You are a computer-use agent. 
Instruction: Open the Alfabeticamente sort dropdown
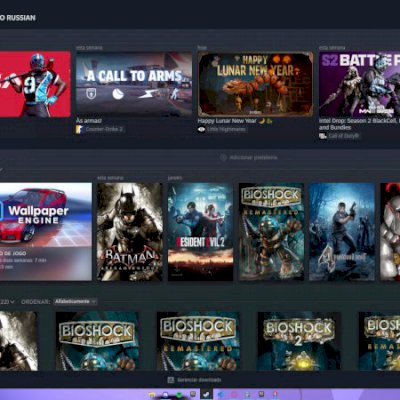pyautogui.click(x=75, y=302)
